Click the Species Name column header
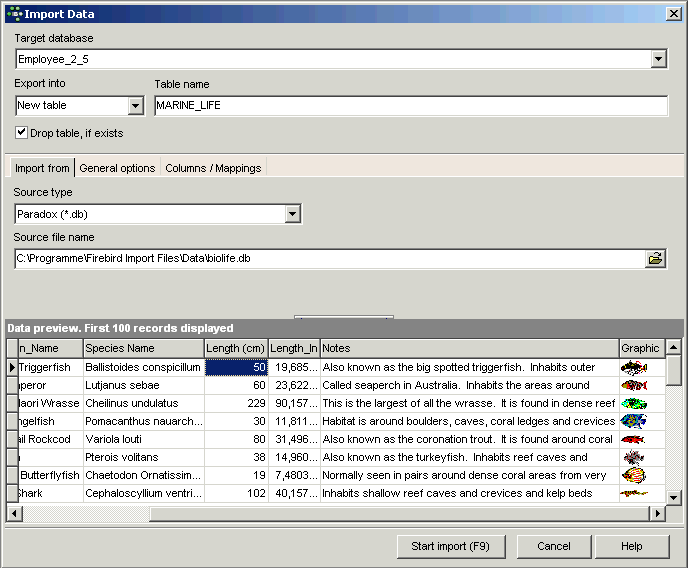The image size is (688, 569). point(143,348)
